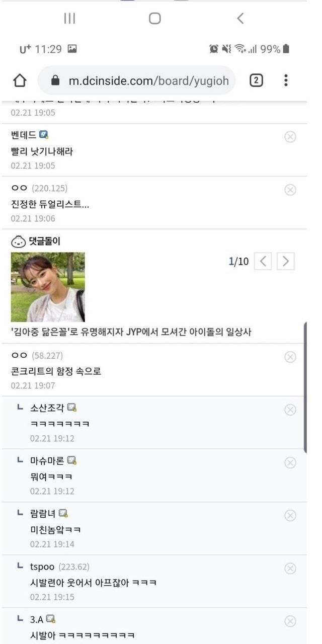Image resolution: width=322 pixels, height=644 pixels.
Task: Delete the 콘크리트의 함정 속으로 comment
Action: [290, 357]
